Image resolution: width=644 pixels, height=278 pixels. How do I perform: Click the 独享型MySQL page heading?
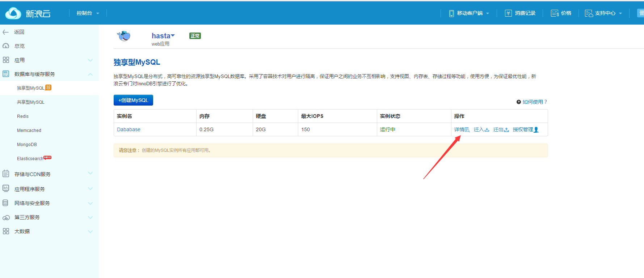tap(137, 62)
